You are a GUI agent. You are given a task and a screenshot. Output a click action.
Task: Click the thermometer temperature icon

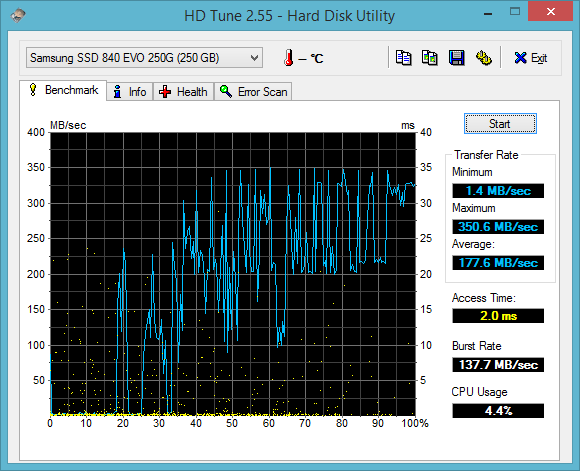289,58
